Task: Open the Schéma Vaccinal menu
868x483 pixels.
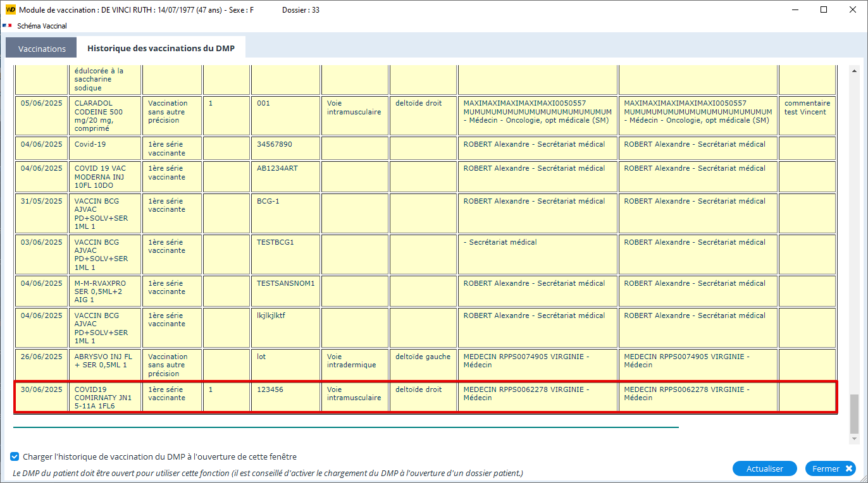Action: point(42,26)
